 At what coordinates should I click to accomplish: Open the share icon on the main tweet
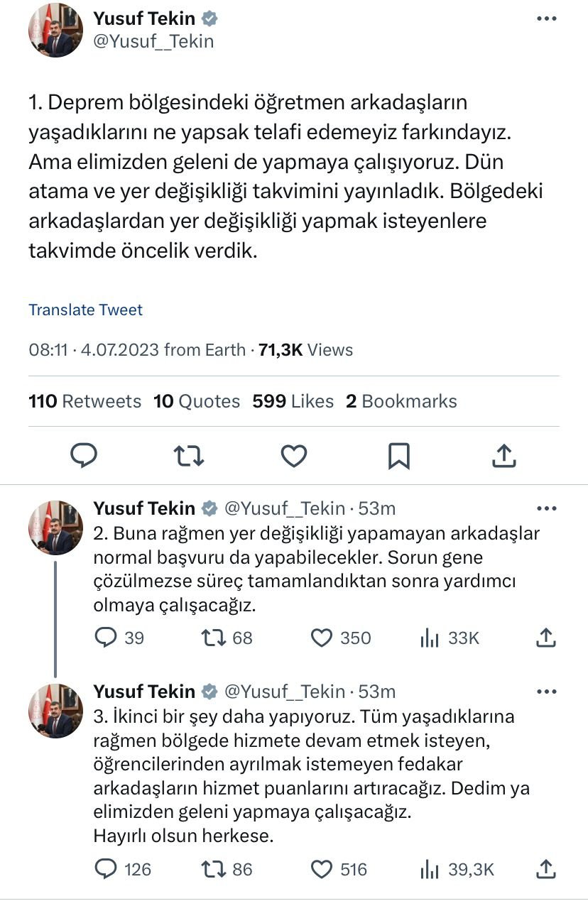click(x=503, y=456)
